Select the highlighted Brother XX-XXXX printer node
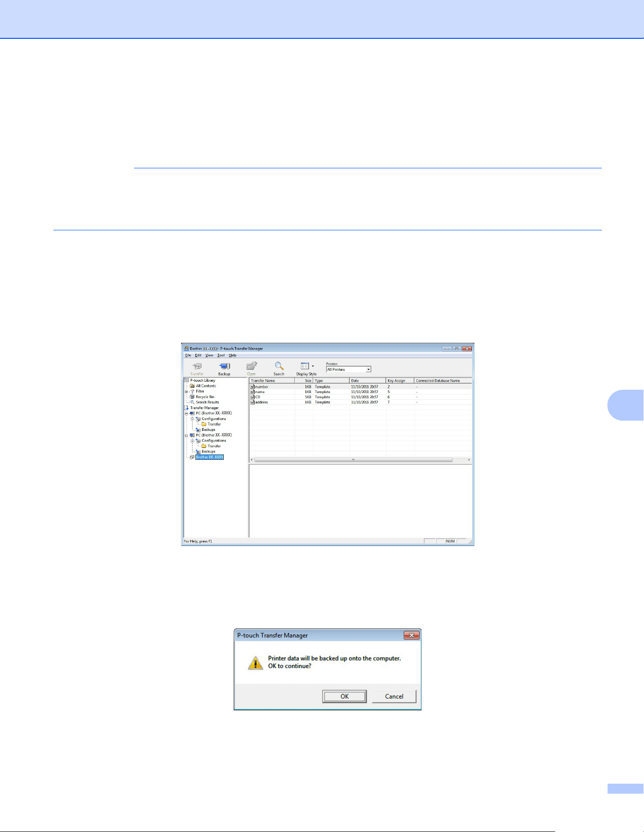The image size is (644, 832). [210, 457]
